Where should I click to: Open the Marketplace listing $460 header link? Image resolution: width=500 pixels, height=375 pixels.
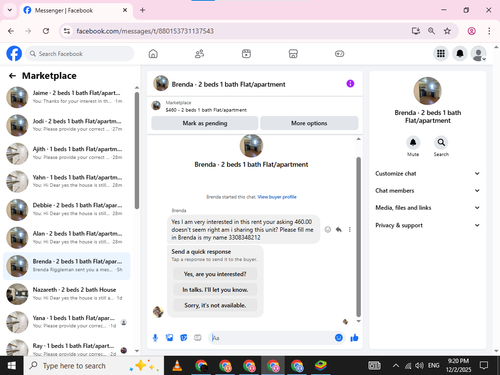point(206,110)
